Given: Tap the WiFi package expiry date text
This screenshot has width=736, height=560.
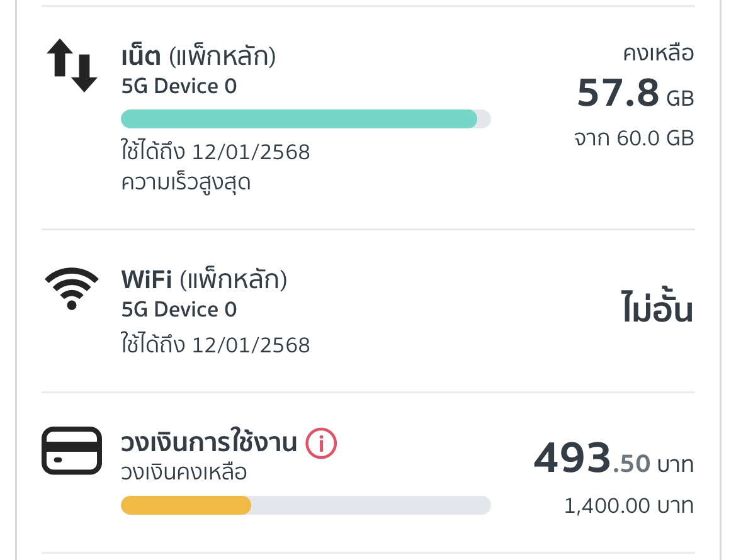Looking at the screenshot, I should pos(215,345).
